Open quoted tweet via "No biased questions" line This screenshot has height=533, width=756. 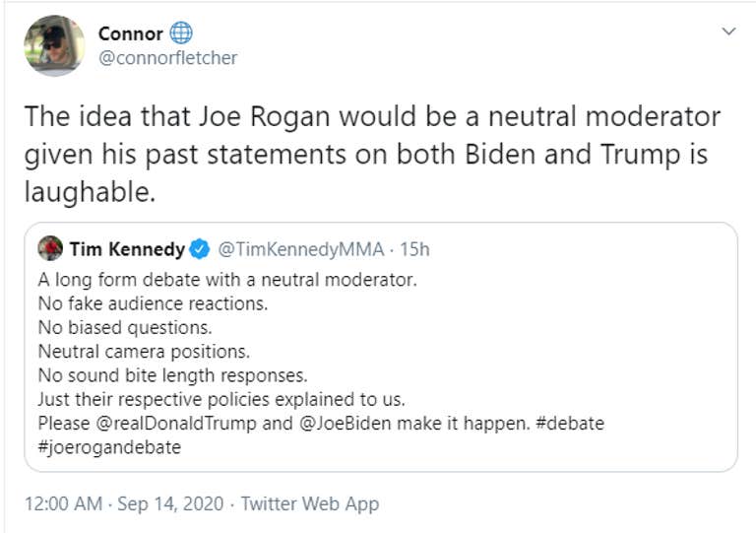tap(125, 327)
